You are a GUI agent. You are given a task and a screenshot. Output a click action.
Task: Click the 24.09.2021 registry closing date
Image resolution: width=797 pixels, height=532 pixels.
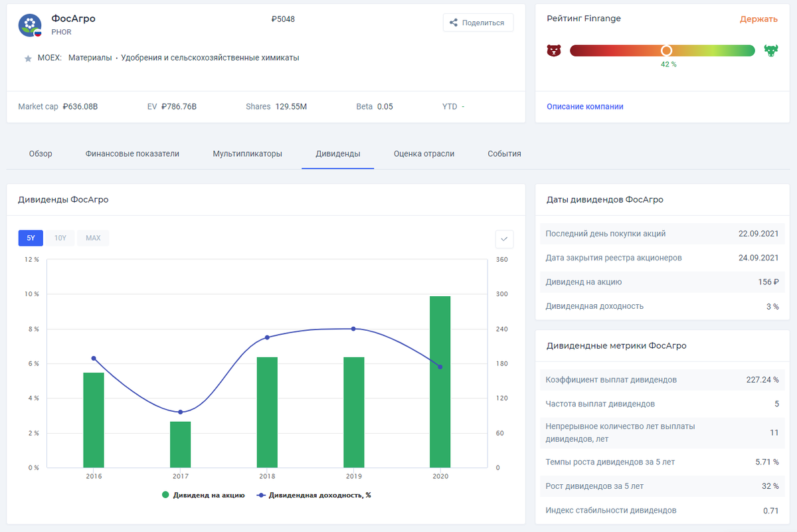pyautogui.click(x=758, y=258)
